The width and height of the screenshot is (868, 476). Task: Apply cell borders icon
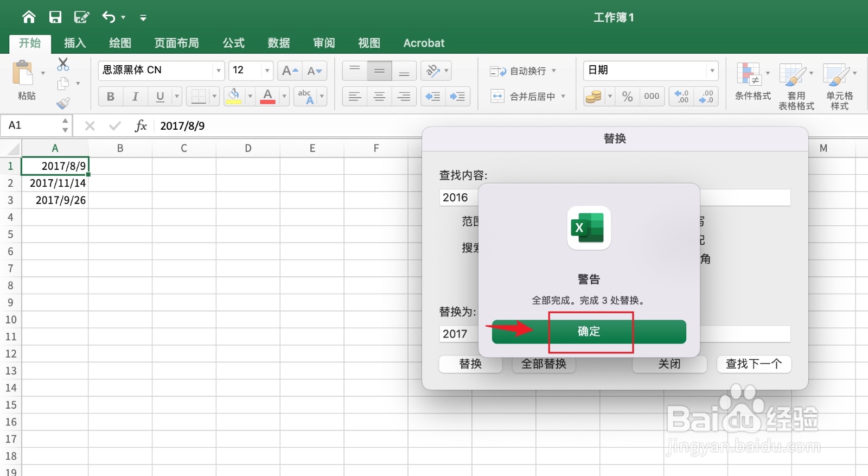coord(199,97)
